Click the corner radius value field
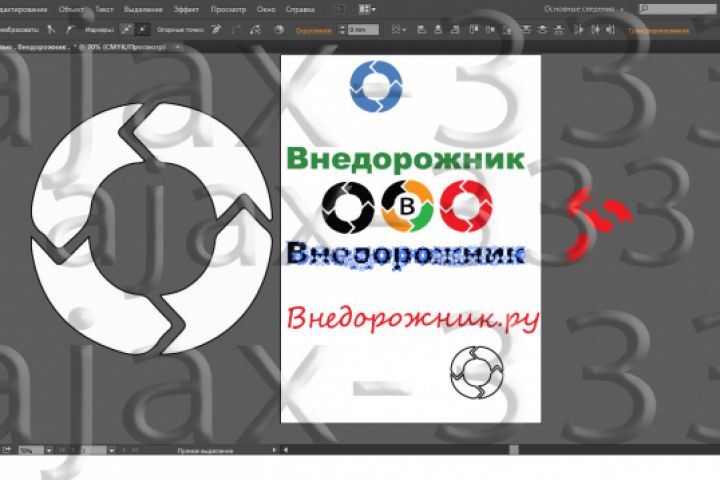Viewport: 720px width, 480px height. pyautogui.click(x=363, y=30)
